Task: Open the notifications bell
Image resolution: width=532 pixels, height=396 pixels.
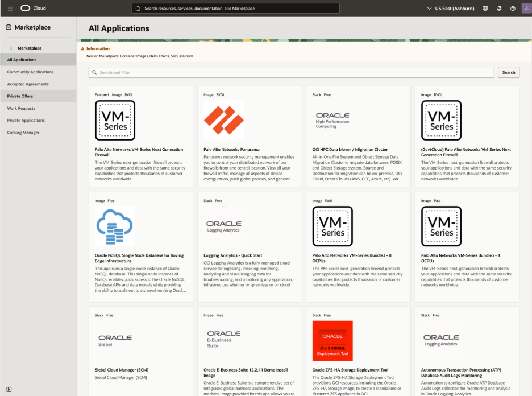Action: [x=499, y=9]
